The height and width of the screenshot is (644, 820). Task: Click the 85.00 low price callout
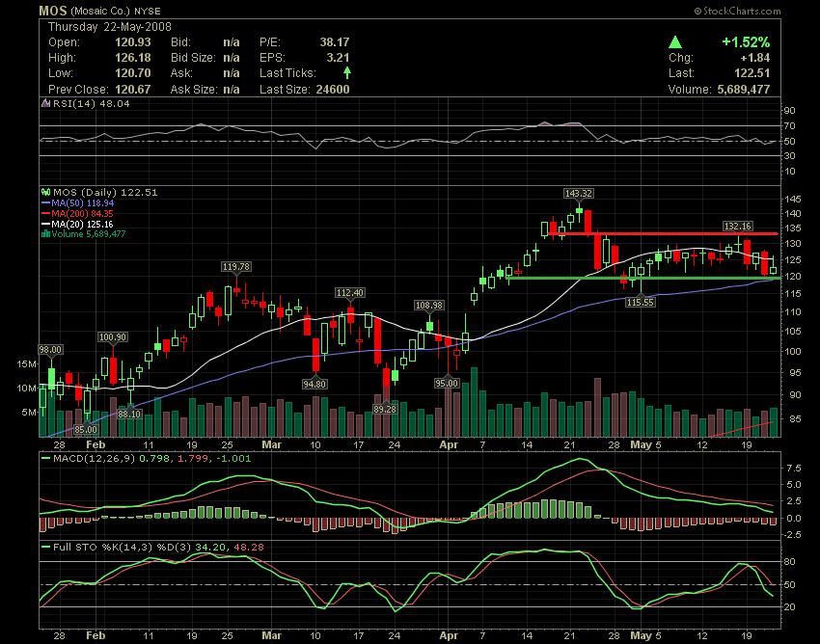(86, 430)
